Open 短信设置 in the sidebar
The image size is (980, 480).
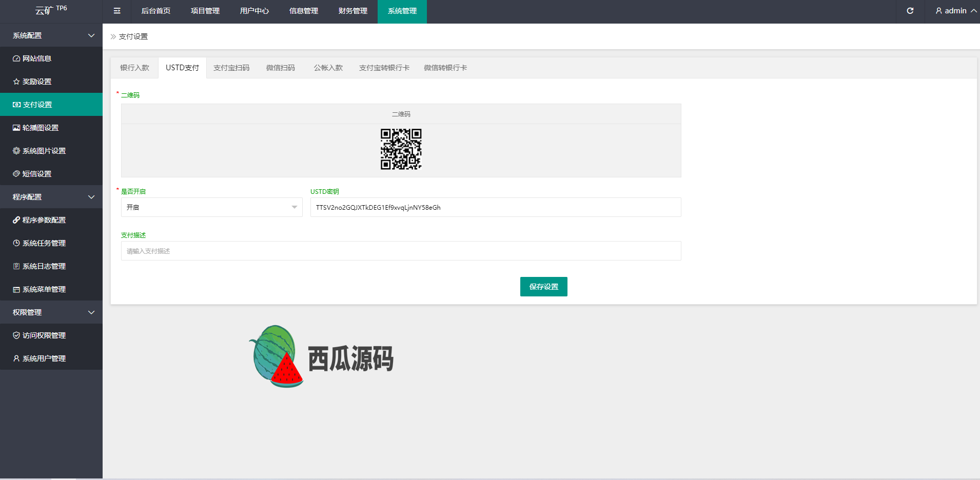(51, 174)
